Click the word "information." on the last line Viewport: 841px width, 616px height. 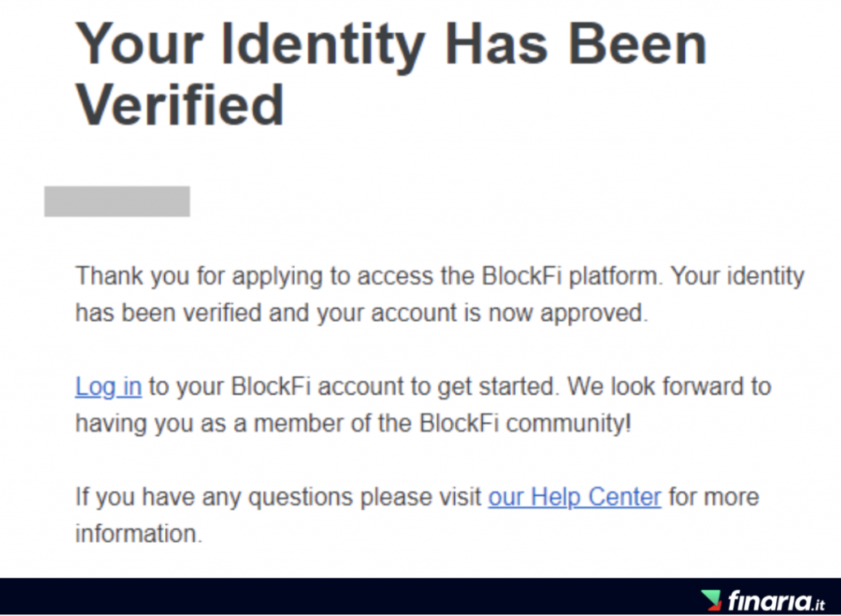(139, 534)
